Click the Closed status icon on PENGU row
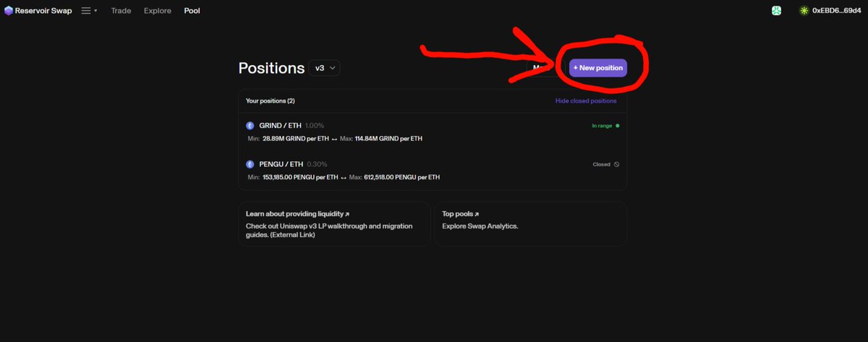 click(x=616, y=164)
